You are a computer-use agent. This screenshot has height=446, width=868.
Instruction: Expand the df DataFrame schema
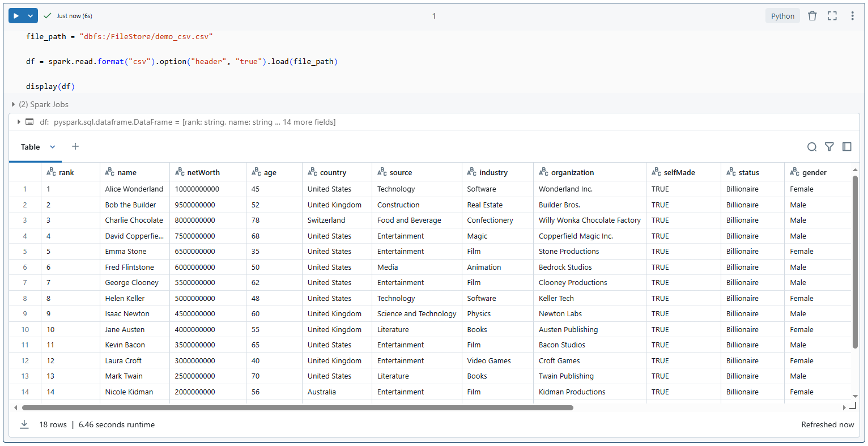coord(19,122)
